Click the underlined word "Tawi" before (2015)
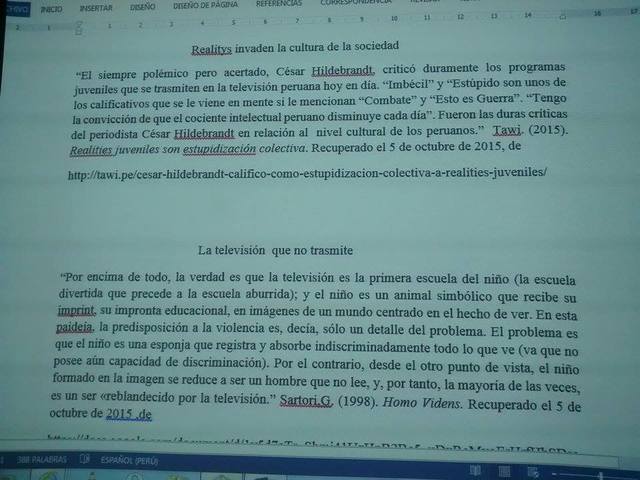The image size is (640, 480). [507, 130]
